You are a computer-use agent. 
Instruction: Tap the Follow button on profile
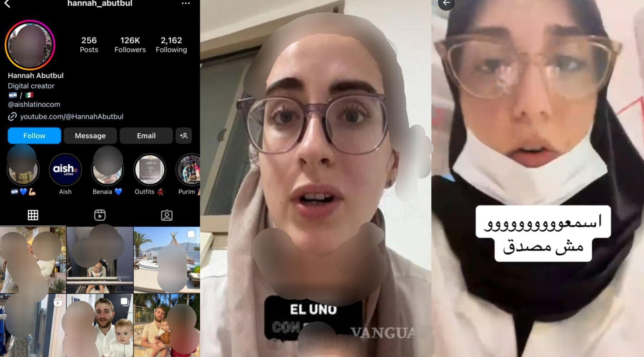pyautogui.click(x=35, y=135)
